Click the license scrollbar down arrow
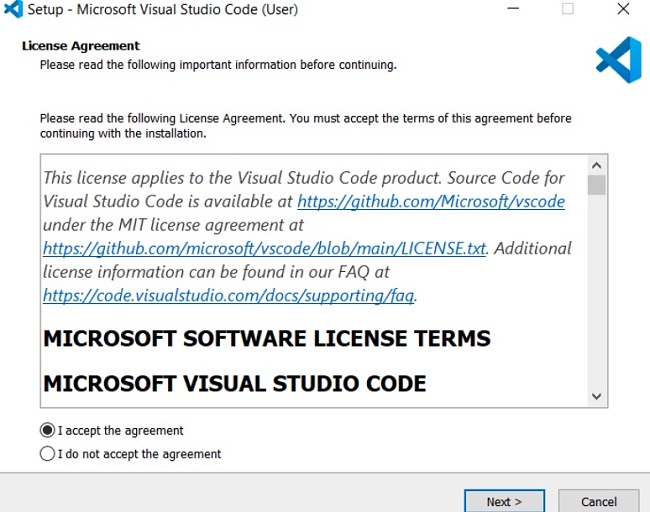 coord(597,396)
